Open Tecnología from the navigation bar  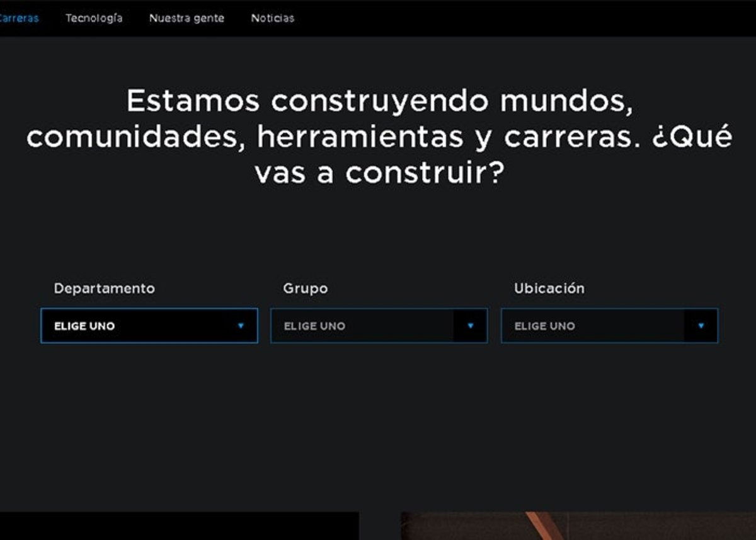click(x=94, y=18)
